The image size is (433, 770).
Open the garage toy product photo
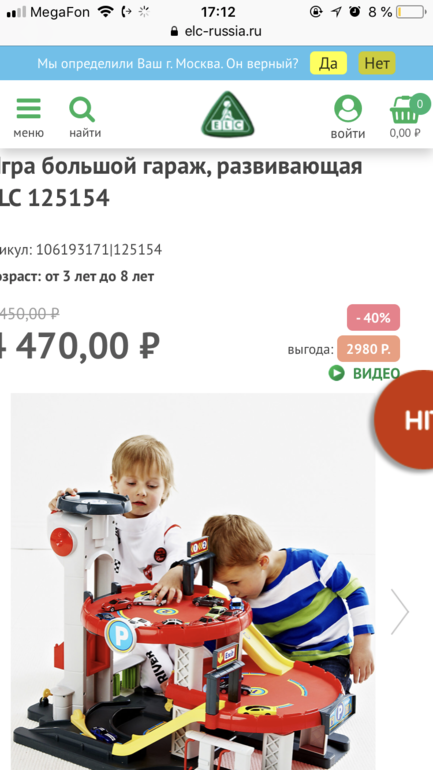(x=193, y=581)
